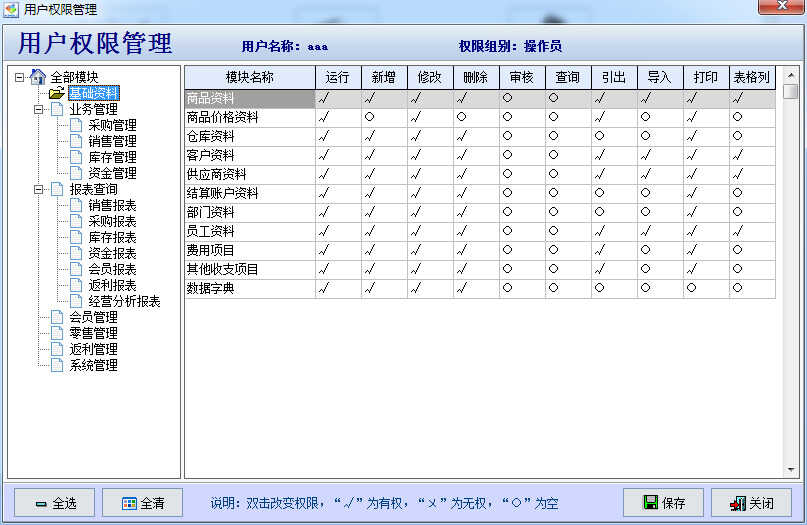Toggle 打印 permission for 数据字典
This screenshot has height=525, width=807.
706,288
